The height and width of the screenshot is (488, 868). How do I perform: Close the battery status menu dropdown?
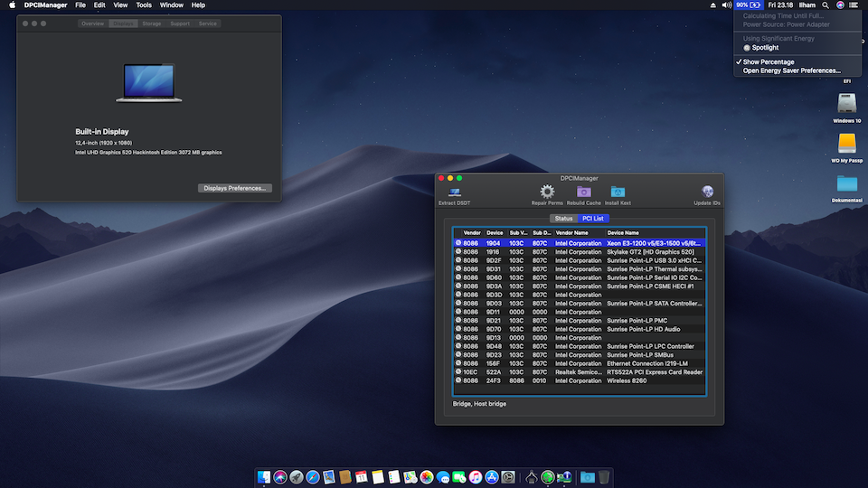pos(748,5)
